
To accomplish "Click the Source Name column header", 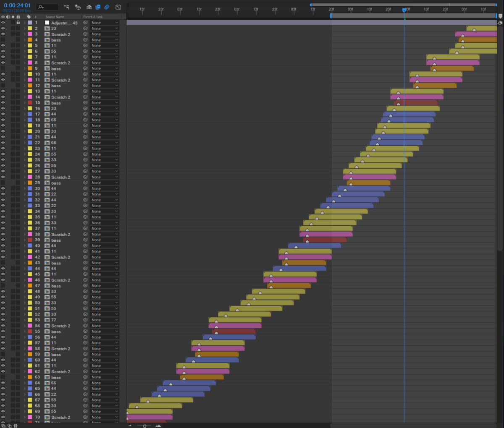I will 55,17.
